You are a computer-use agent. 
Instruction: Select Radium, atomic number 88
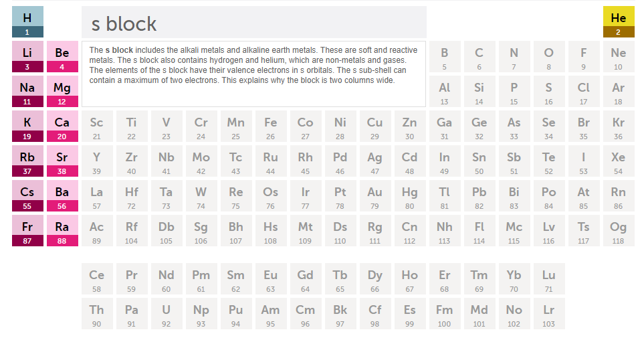[x=62, y=231]
